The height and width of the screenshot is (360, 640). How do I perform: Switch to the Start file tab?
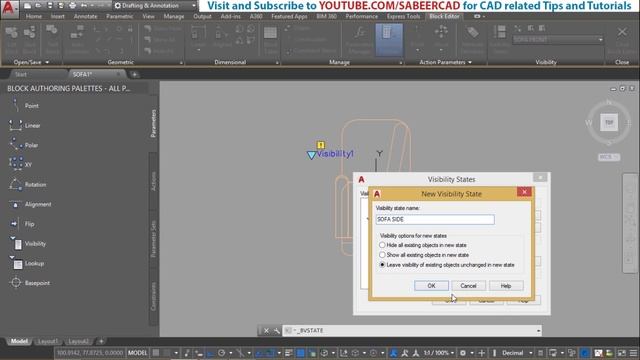pyautogui.click(x=21, y=74)
